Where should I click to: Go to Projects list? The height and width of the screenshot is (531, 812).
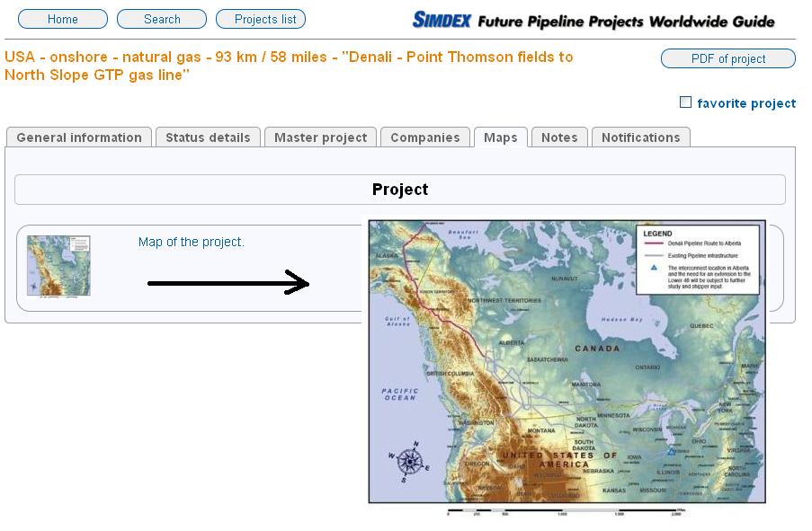[261, 19]
